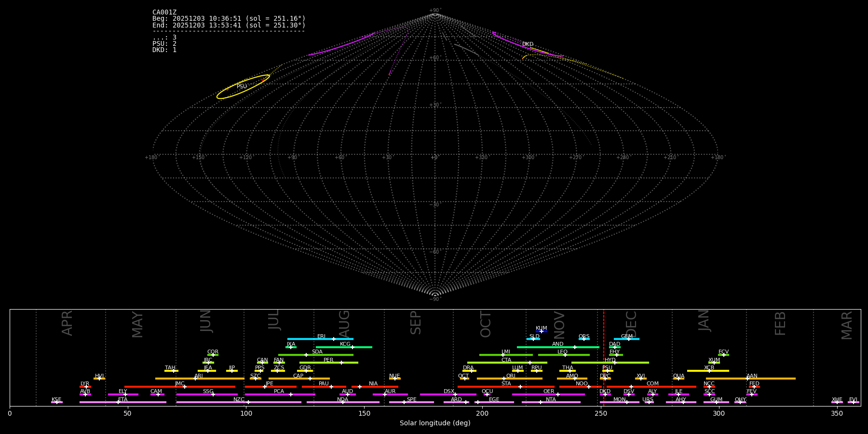The image size is (868, 434).
Task: Click the APR month label
Action: (x=68, y=323)
